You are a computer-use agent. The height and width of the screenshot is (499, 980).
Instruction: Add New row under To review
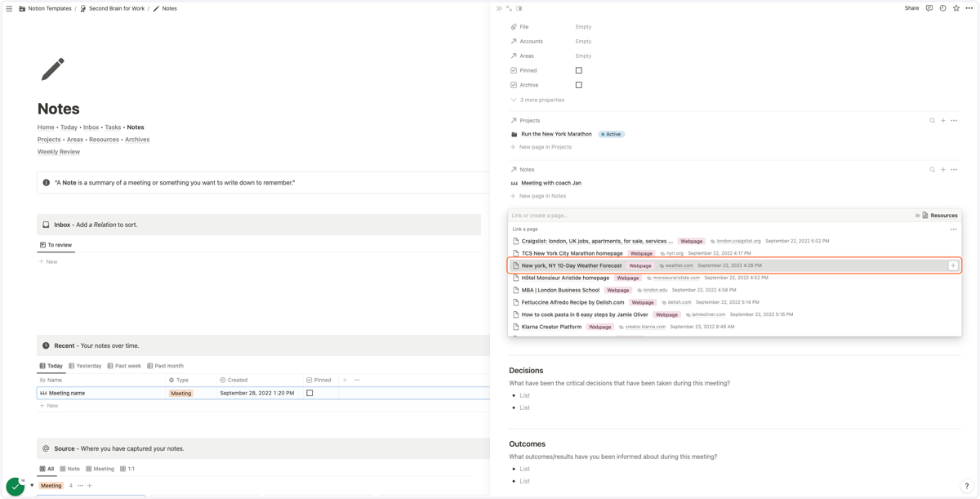(x=48, y=261)
